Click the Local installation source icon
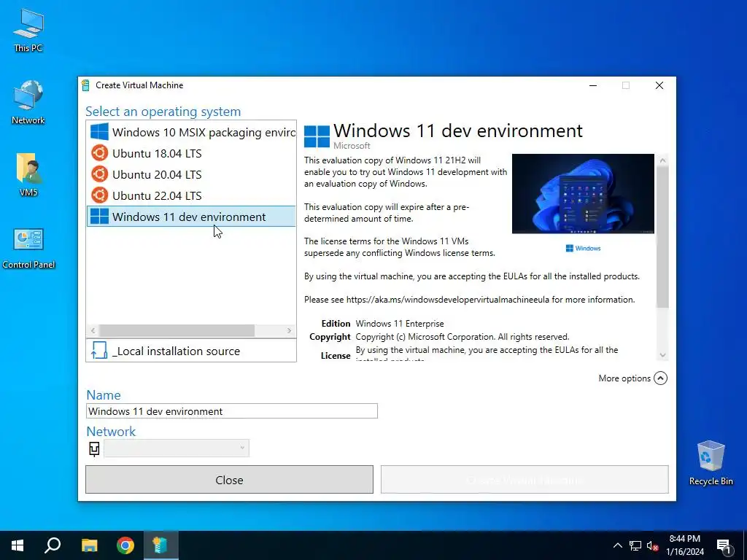Image resolution: width=747 pixels, height=560 pixels. tap(99, 351)
